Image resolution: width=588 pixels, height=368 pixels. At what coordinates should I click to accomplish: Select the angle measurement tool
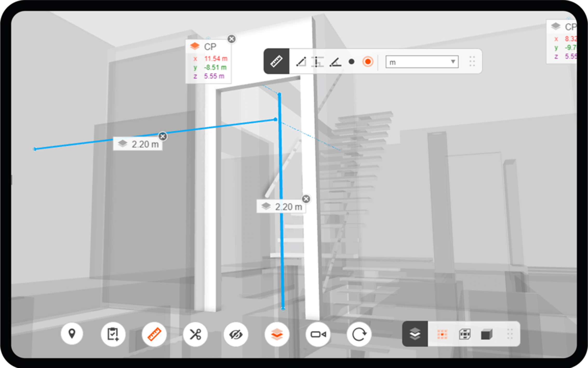pos(335,62)
